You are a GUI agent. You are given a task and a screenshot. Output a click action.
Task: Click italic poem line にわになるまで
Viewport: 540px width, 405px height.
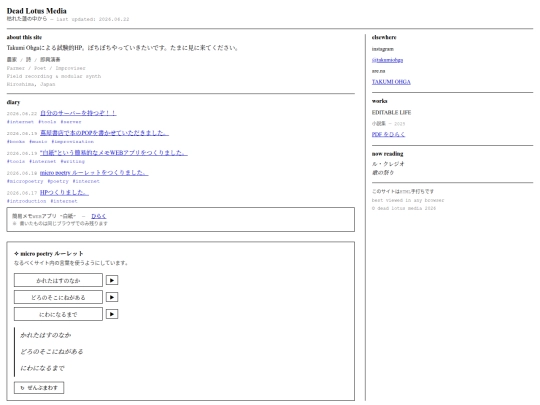tap(42, 368)
